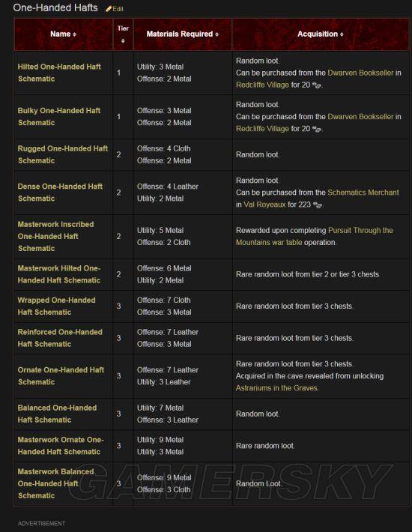Open Dense One-Handed Haft Schematic page
The width and height of the screenshot is (412, 532).
pos(60,193)
